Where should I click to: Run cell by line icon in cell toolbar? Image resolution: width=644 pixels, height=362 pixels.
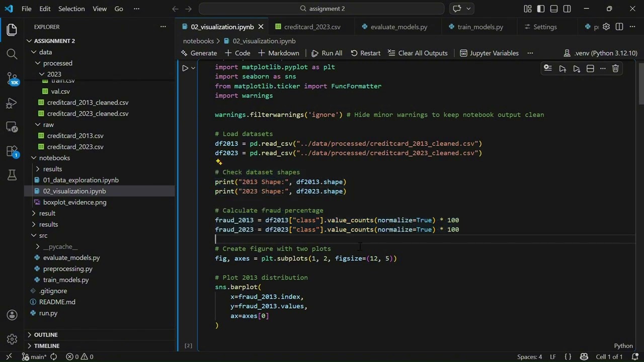(x=548, y=68)
